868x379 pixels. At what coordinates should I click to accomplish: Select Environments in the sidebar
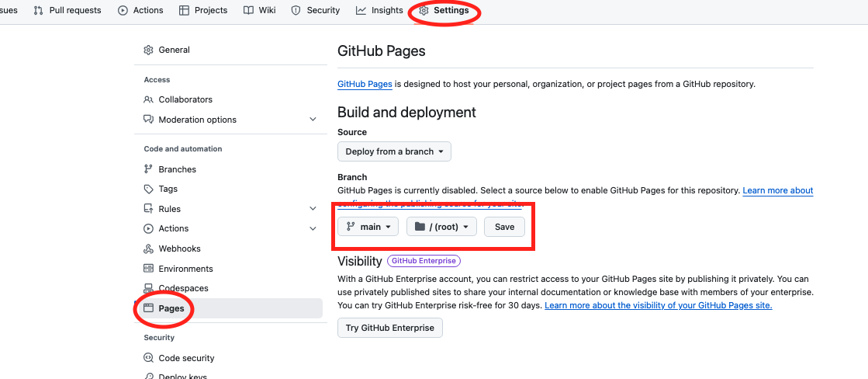(x=185, y=269)
